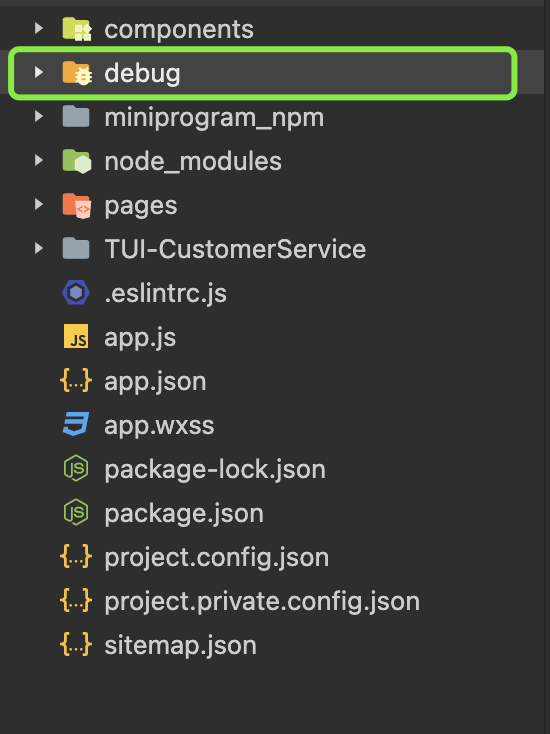The height and width of the screenshot is (734, 550).
Task: Select project.private.config.json file
Action: coord(262,602)
